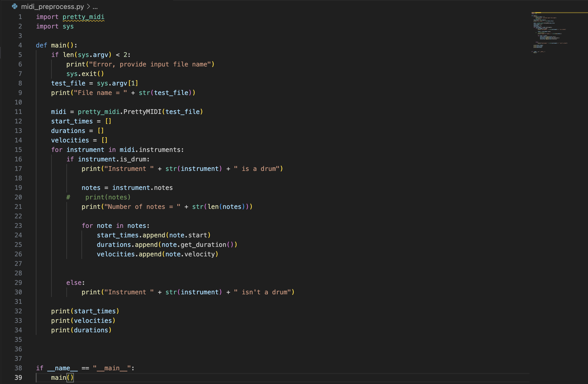Select line 39 via its line number
Viewport: 588px width, 384px height.
pyautogui.click(x=18, y=377)
